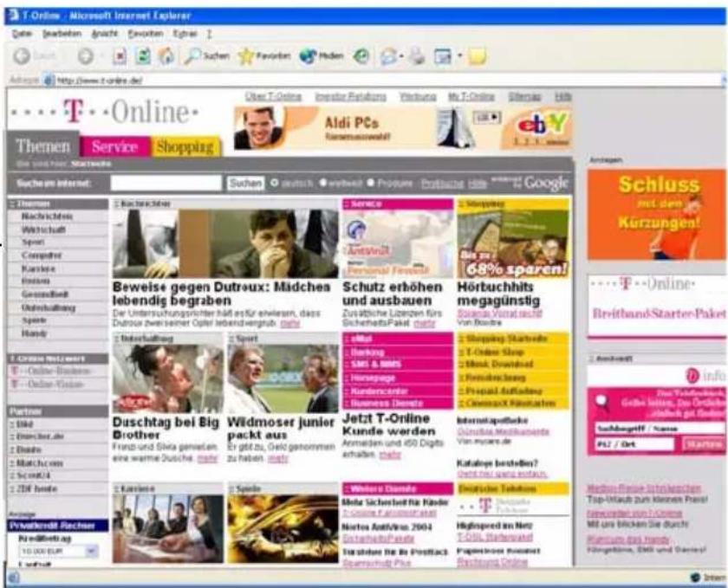Screen dimensions: 728x588
Task: Open Wirtschaft in Themen sidebar
Action: click(43, 229)
